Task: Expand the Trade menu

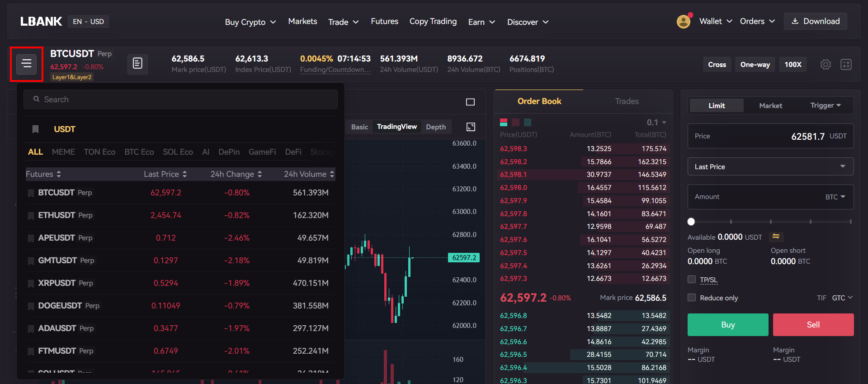Action: pos(344,22)
